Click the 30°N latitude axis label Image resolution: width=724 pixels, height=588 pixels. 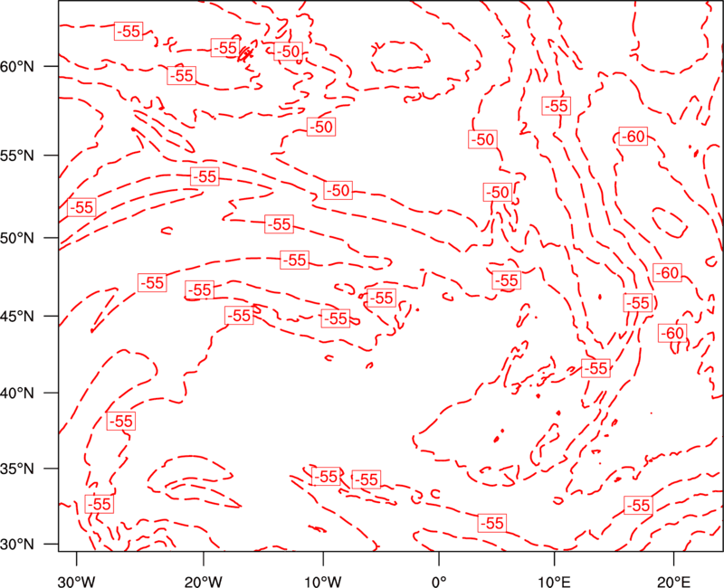[x=17, y=545]
